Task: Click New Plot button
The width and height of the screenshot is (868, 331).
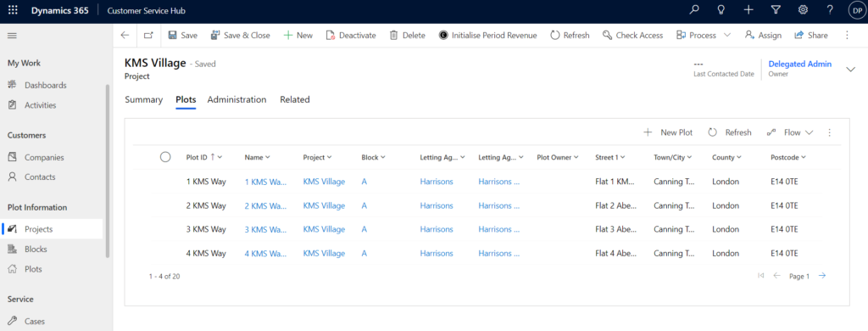Action: click(668, 132)
